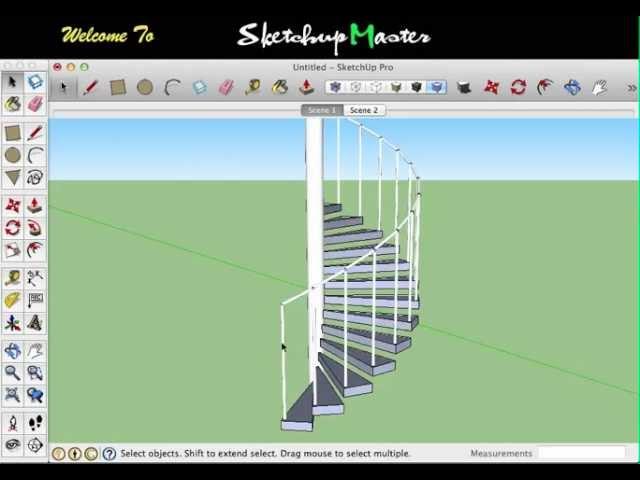
Task: Pick the Arc tool in left palette
Action: click(x=35, y=155)
